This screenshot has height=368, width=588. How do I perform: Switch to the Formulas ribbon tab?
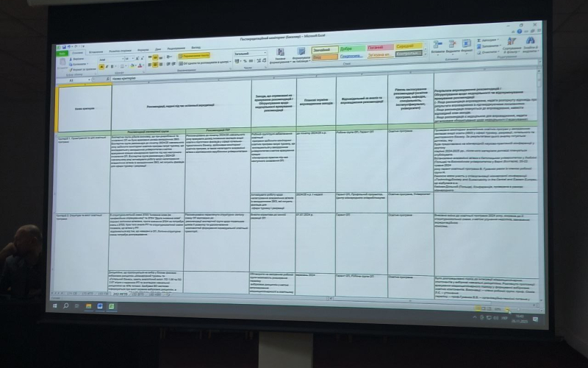[x=143, y=50]
